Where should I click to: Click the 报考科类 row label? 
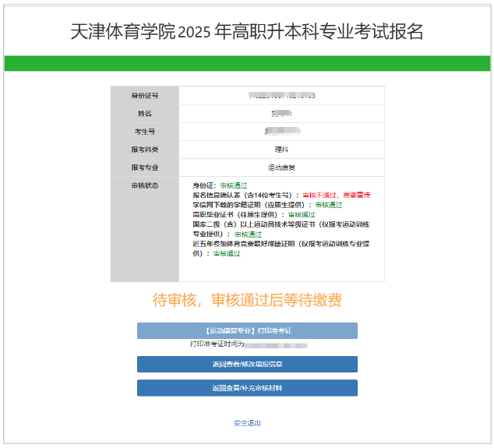click(x=145, y=150)
